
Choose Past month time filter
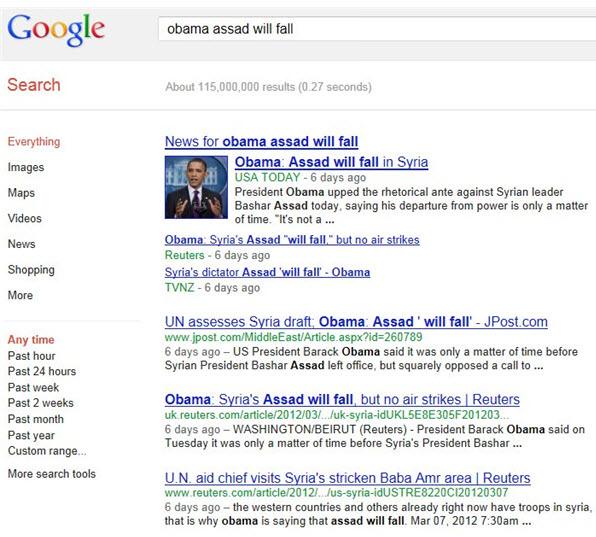click(x=36, y=419)
